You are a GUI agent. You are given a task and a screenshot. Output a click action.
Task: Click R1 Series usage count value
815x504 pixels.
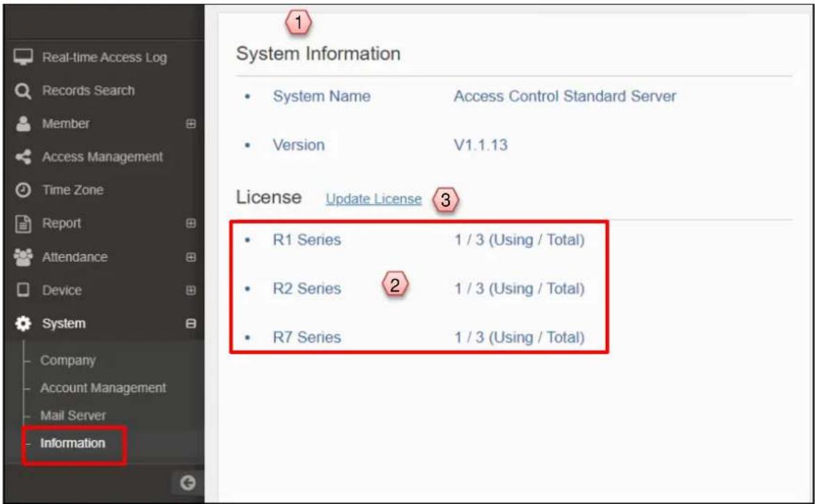click(x=520, y=240)
